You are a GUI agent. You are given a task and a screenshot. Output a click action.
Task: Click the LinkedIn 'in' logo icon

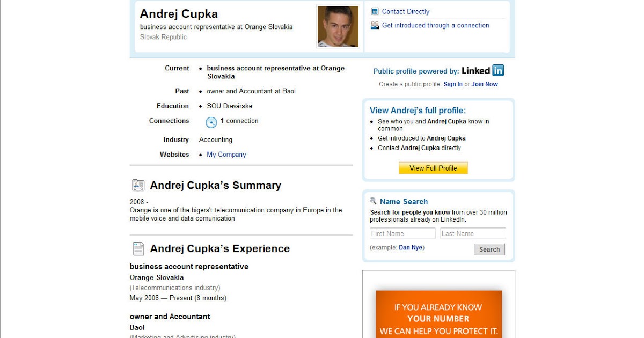498,70
